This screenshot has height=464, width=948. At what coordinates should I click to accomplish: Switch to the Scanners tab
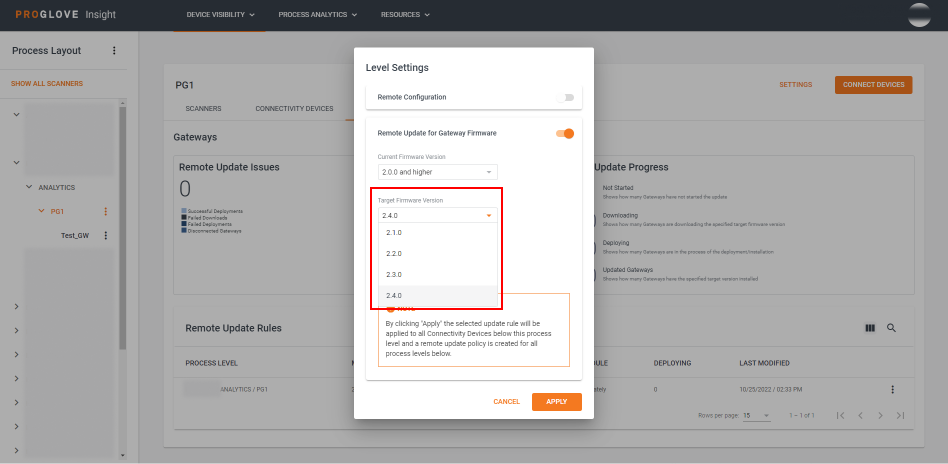pos(203,108)
